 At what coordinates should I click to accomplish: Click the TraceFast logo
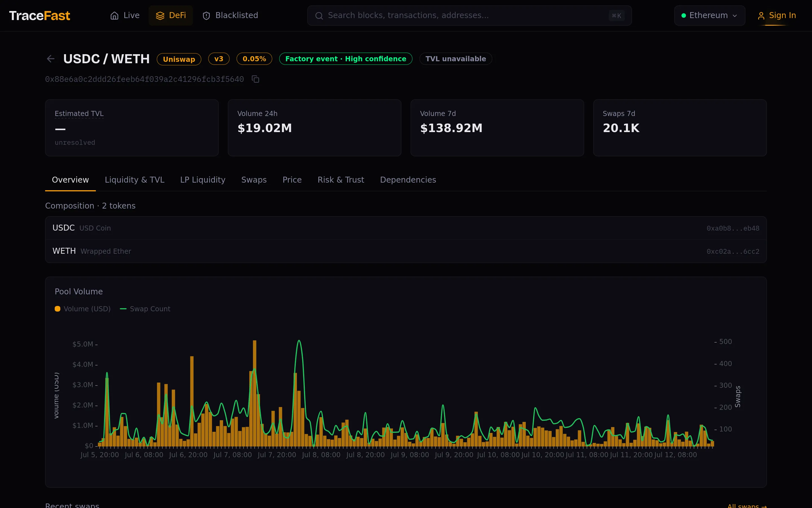pyautogui.click(x=39, y=16)
